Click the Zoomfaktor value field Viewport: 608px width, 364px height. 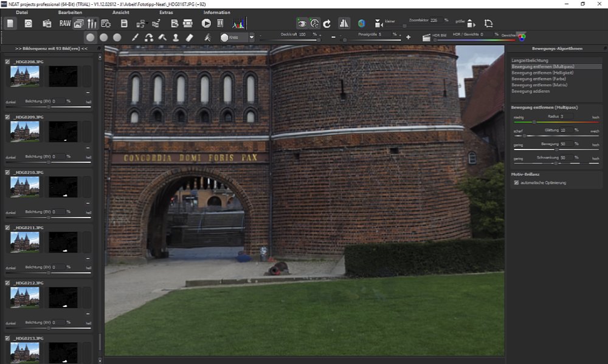(436, 20)
